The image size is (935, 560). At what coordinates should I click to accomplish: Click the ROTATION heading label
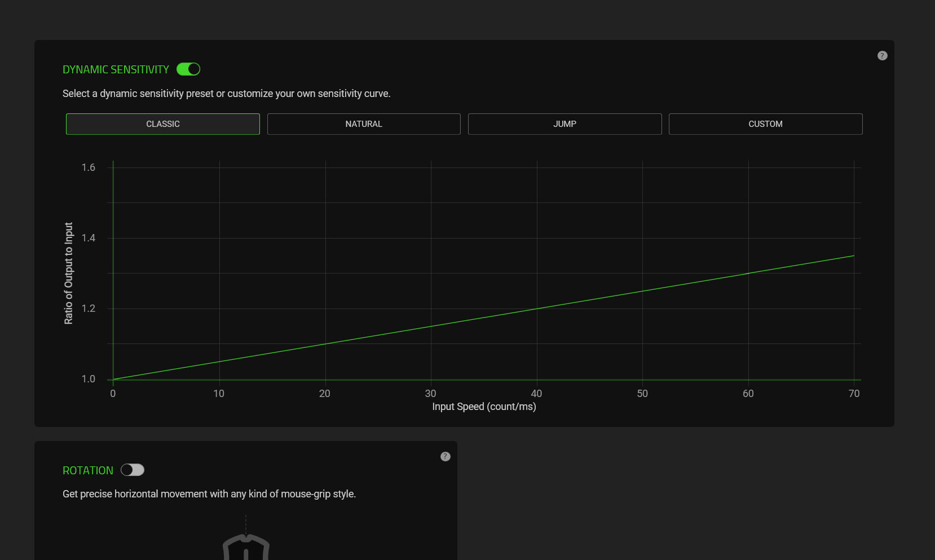coord(88,471)
